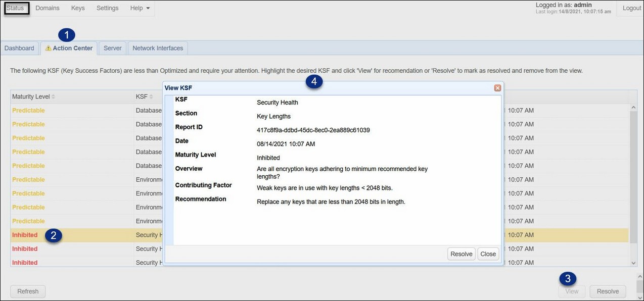
Task: Click the Report ID value text
Action: [313, 130]
